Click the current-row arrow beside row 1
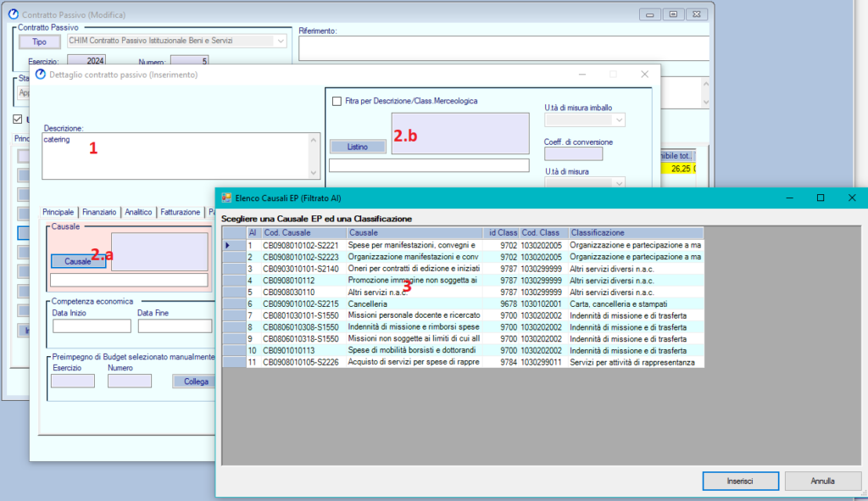This screenshot has width=868, height=501. coord(227,245)
